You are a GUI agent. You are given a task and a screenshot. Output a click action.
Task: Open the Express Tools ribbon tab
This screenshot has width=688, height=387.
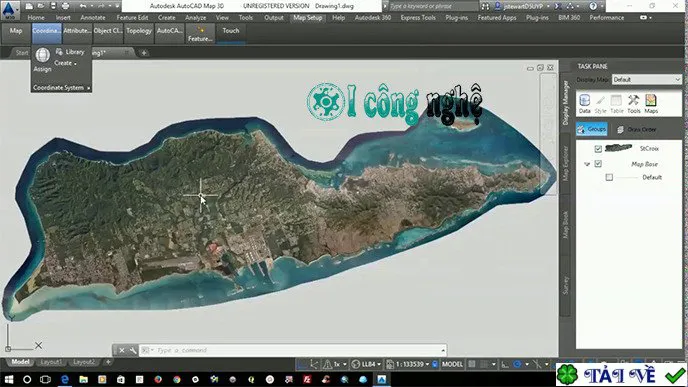pos(418,18)
